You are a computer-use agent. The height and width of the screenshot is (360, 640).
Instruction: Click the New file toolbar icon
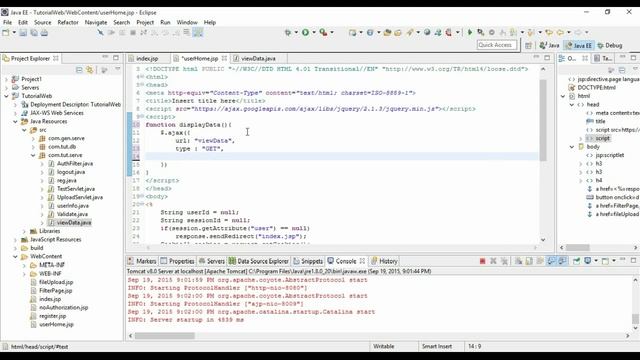coord(6,32)
